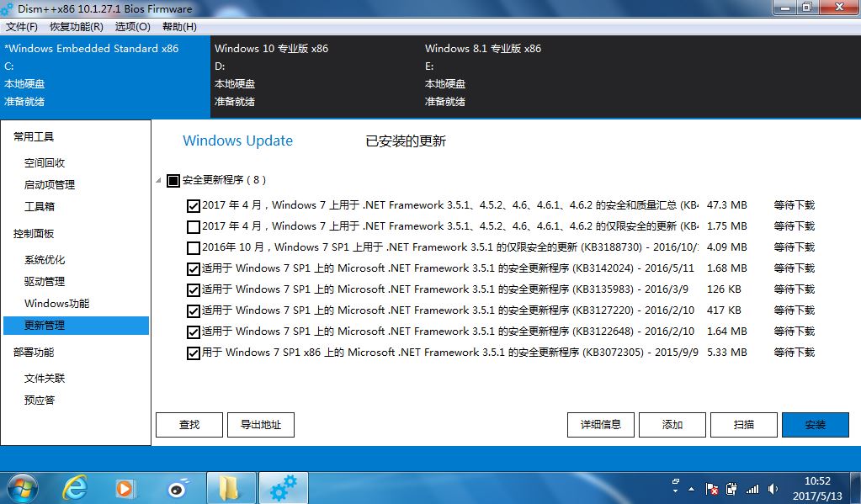Click the 导出地址 button

261,425
